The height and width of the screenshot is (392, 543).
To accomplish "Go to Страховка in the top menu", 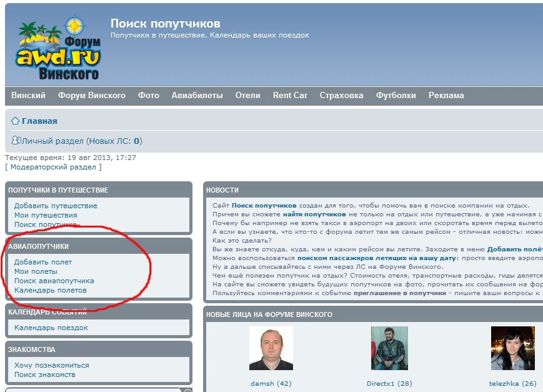I will 341,96.
